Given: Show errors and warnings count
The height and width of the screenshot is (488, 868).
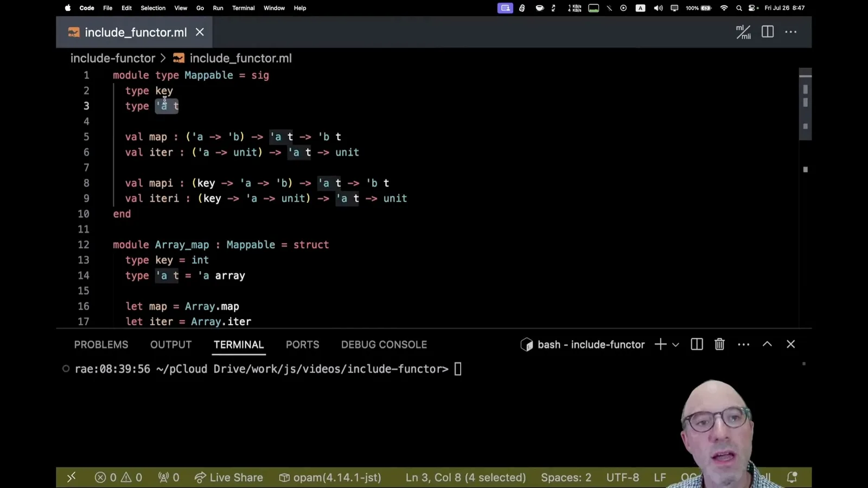Looking at the screenshot, I should (118, 477).
